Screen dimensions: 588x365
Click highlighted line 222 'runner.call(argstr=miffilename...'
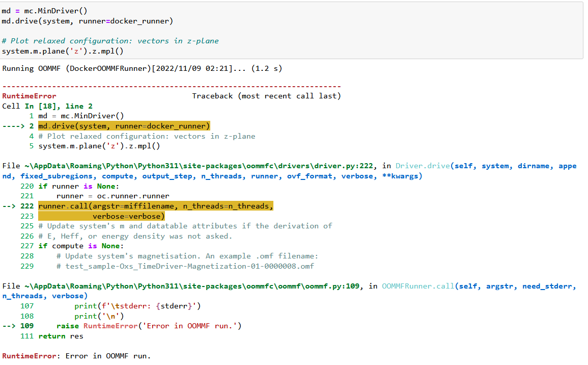pos(156,206)
